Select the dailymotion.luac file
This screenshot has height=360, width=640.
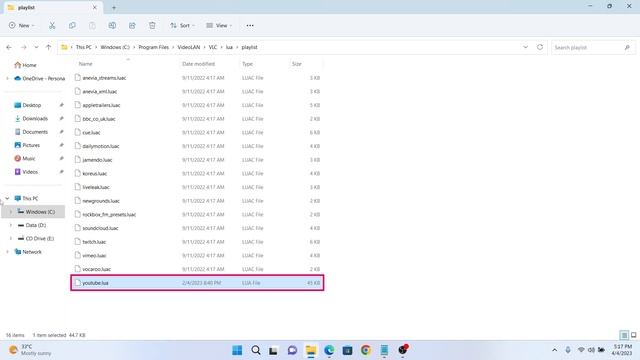coord(197,146)
